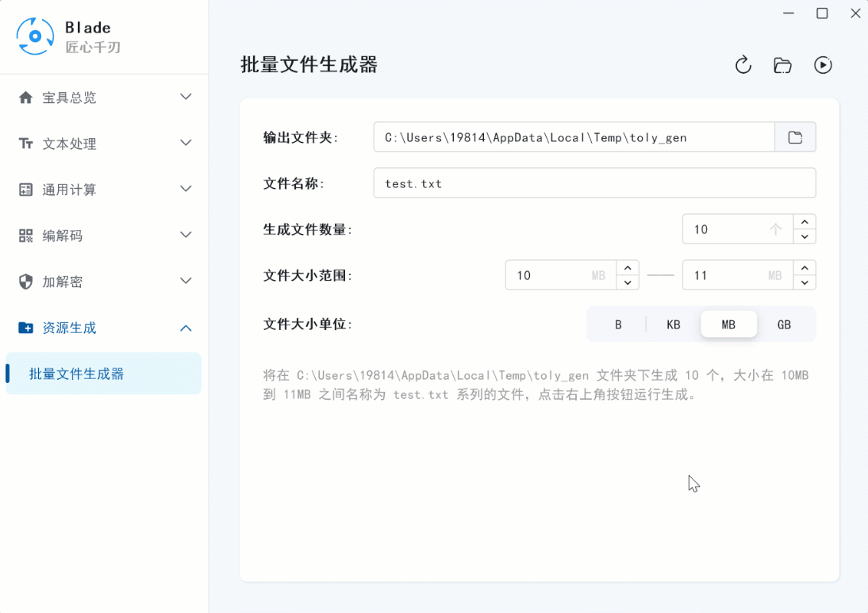The image size is (868, 613).
Task: Click the 输出文件夹 label
Action: [x=301, y=138]
